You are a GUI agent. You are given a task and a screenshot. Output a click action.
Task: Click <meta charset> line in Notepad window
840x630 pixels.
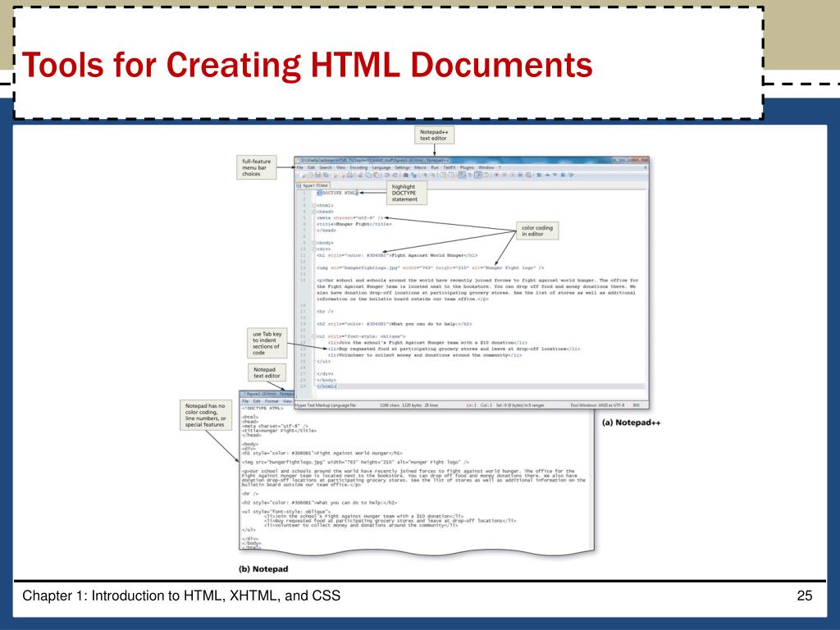coord(276,427)
